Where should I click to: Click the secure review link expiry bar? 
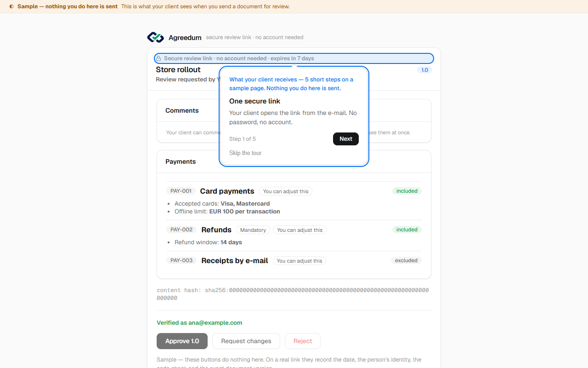coord(294,58)
